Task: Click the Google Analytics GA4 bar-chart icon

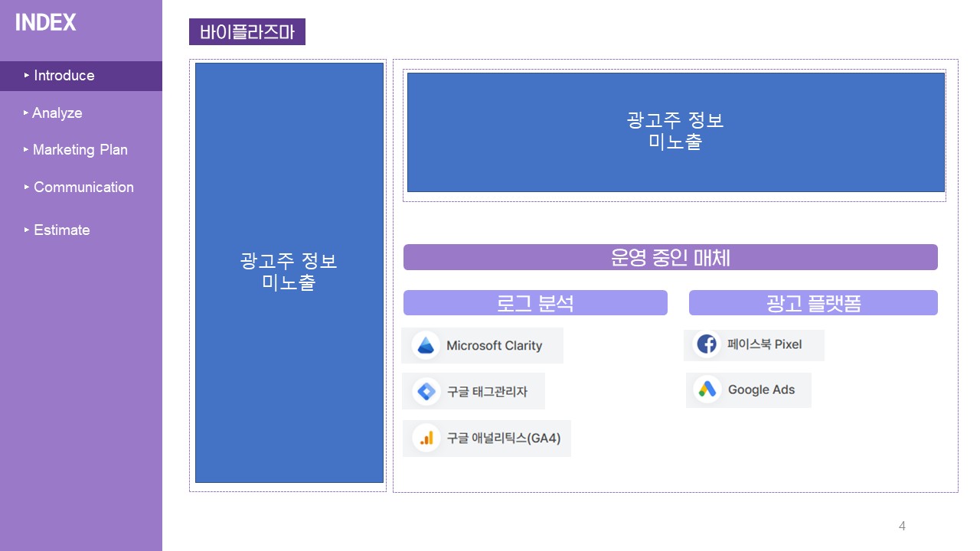Action: point(426,439)
